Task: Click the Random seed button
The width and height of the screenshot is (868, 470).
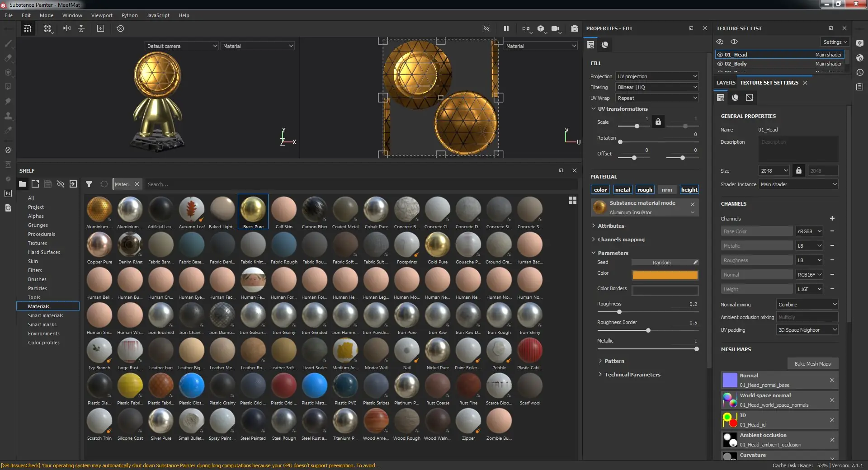Action: click(x=661, y=263)
